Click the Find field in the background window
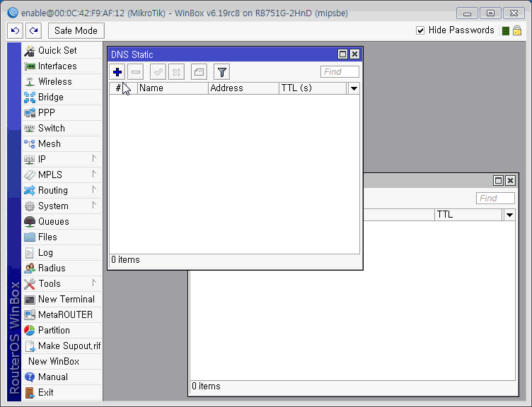 click(495, 199)
